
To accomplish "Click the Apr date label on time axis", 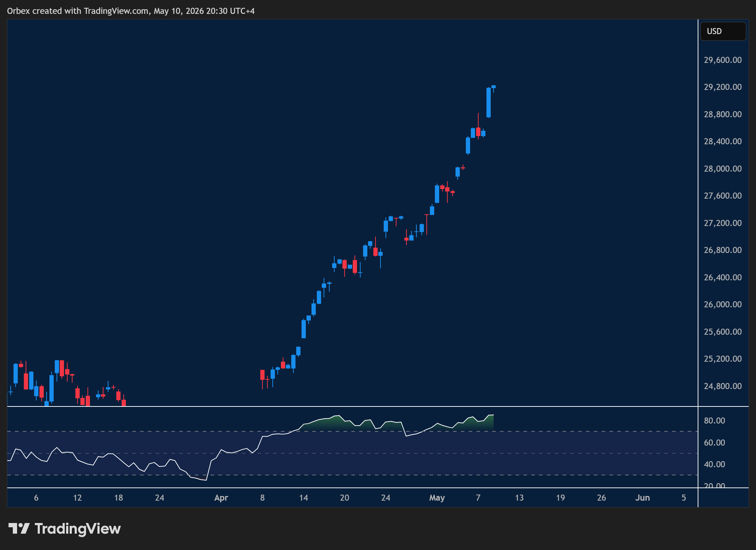I will tap(221, 498).
